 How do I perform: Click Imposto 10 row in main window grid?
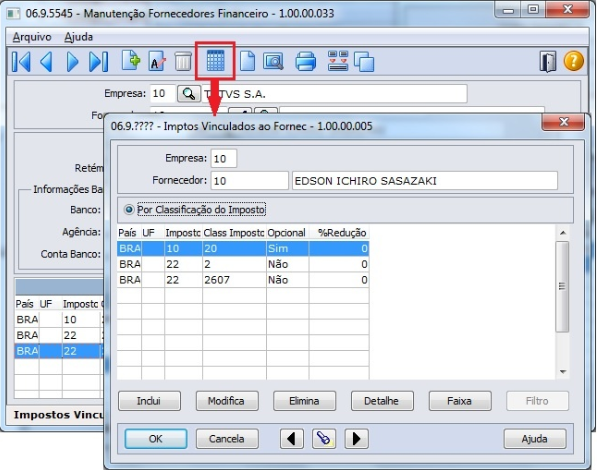tap(59, 320)
